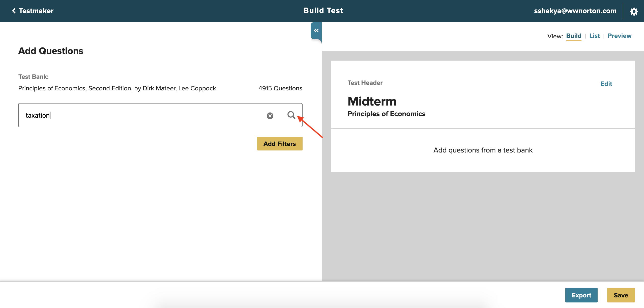The width and height of the screenshot is (644, 308).
Task: Clear the search field with X icon
Action: coord(270,116)
